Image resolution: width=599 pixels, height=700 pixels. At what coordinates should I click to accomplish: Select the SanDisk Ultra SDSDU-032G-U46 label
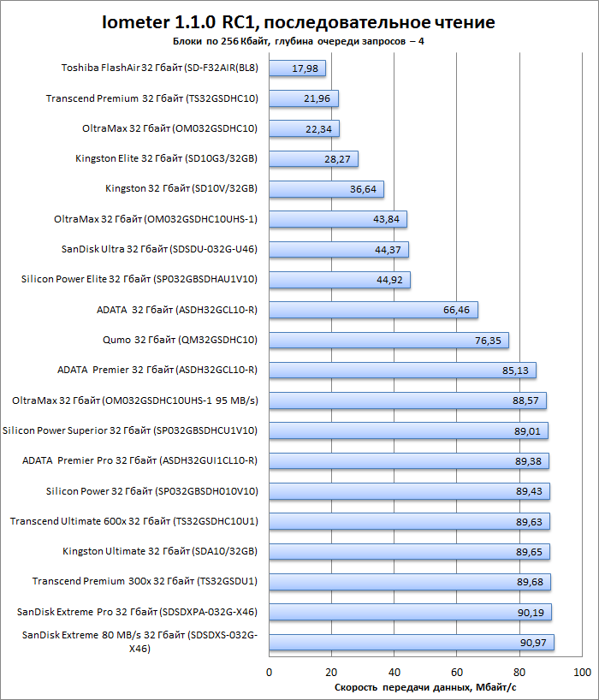[x=159, y=249]
